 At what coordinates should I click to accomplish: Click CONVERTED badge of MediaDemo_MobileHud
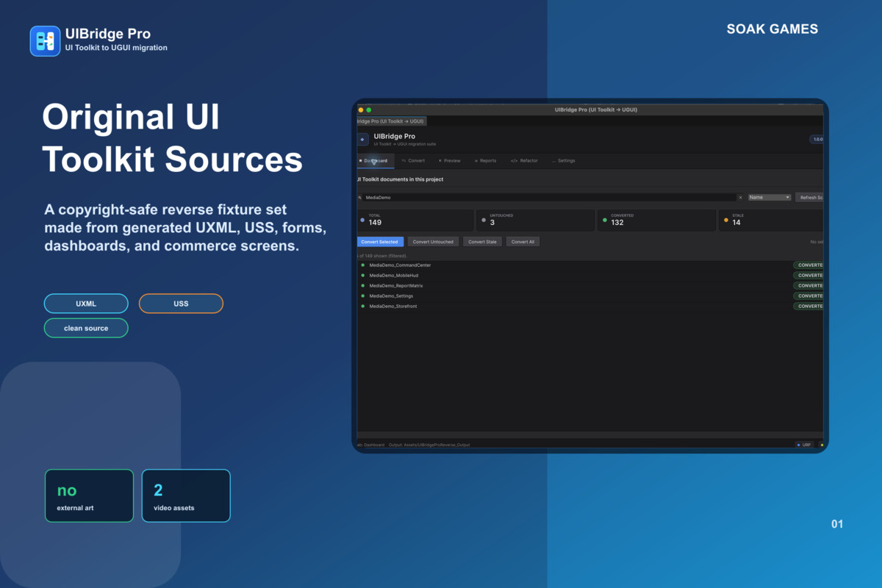click(x=808, y=276)
